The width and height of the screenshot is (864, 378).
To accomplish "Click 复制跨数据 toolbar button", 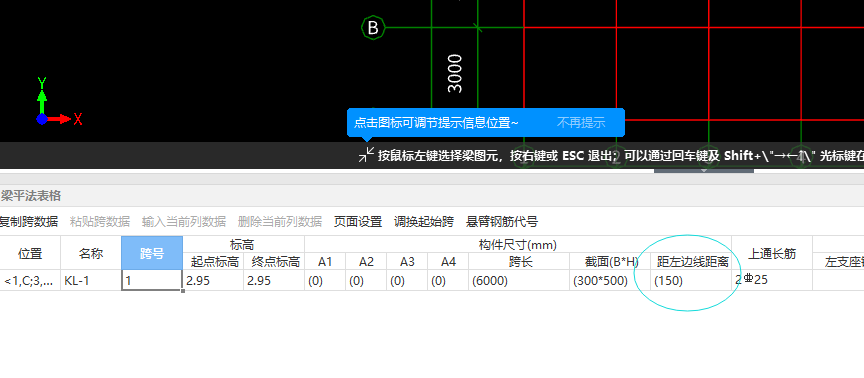I will pos(28,222).
